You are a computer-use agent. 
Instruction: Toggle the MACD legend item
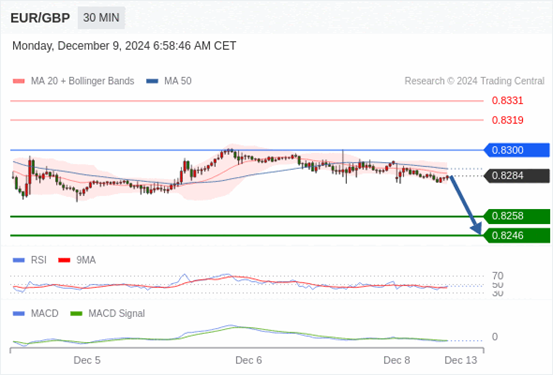click(x=36, y=313)
